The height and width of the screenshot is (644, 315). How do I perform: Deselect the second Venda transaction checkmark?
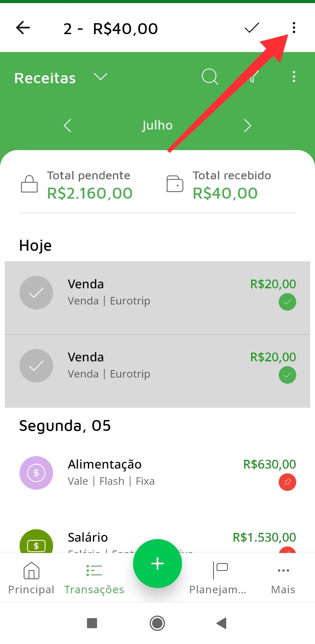tap(36, 366)
